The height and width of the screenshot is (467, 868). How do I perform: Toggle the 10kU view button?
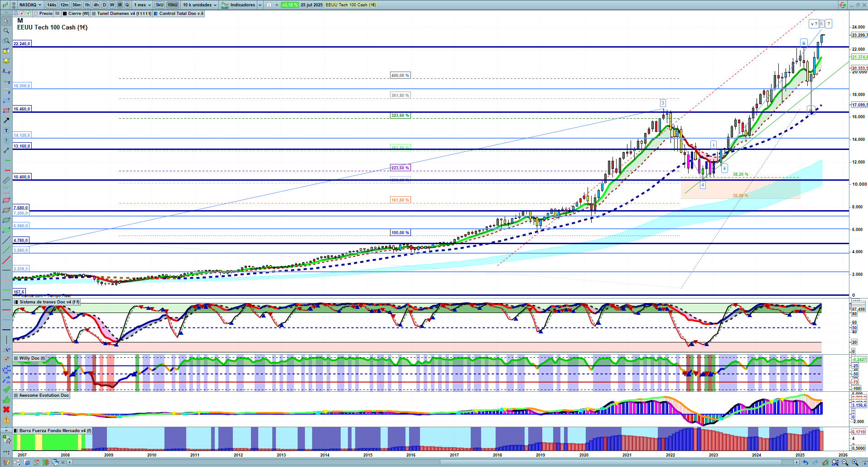point(173,5)
